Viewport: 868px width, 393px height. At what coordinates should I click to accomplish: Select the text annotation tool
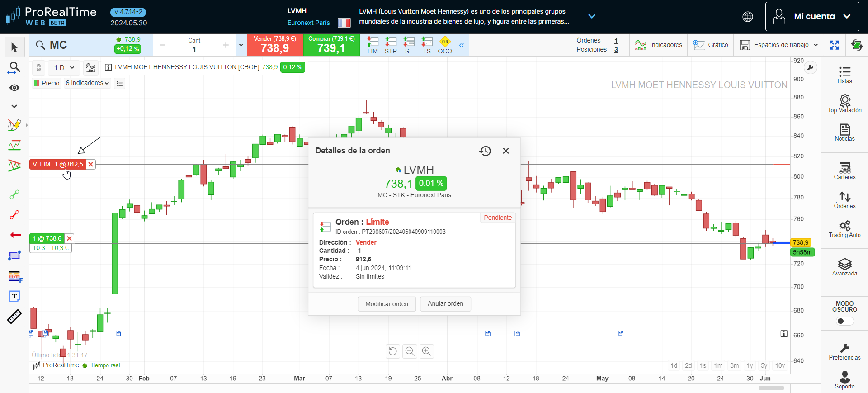[x=14, y=296]
